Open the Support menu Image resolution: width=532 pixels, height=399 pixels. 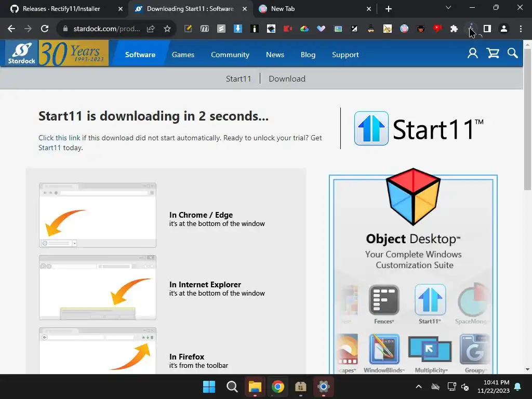(345, 55)
